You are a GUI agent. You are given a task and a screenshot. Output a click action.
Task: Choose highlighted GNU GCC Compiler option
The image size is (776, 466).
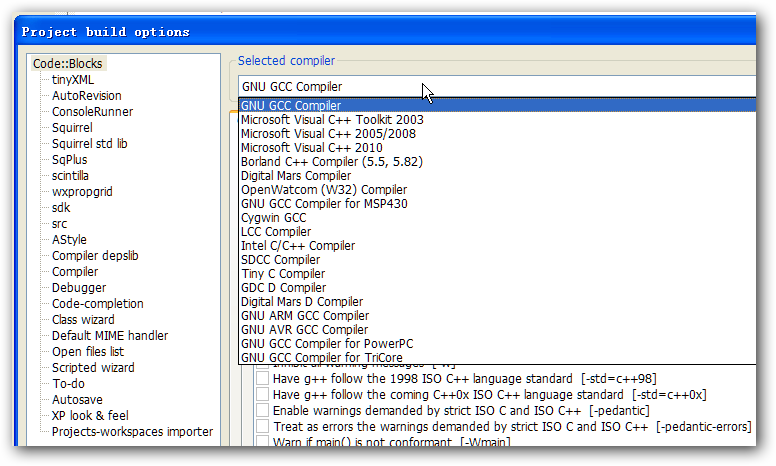click(497, 105)
